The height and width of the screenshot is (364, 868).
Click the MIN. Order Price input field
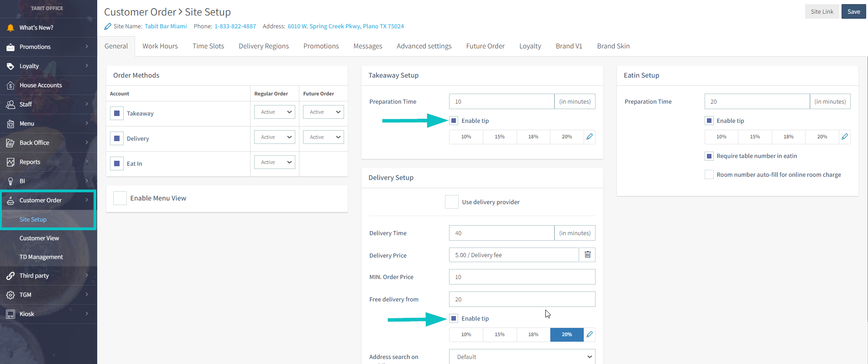(522, 277)
